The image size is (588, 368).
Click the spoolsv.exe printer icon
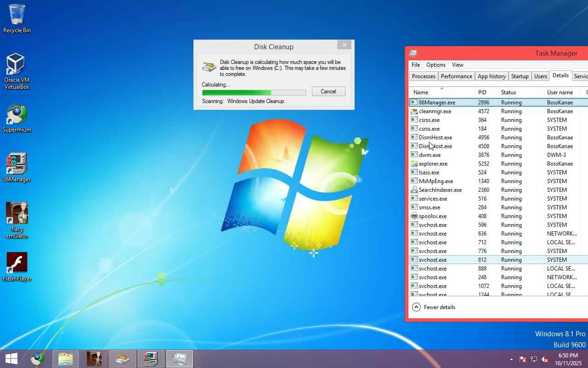coord(414,216)
